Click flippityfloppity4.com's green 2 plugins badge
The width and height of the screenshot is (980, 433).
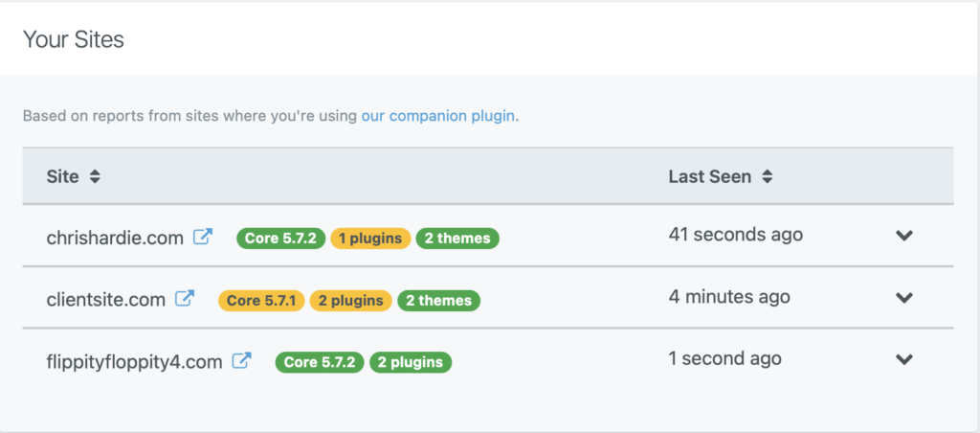(x=411, y=362)
